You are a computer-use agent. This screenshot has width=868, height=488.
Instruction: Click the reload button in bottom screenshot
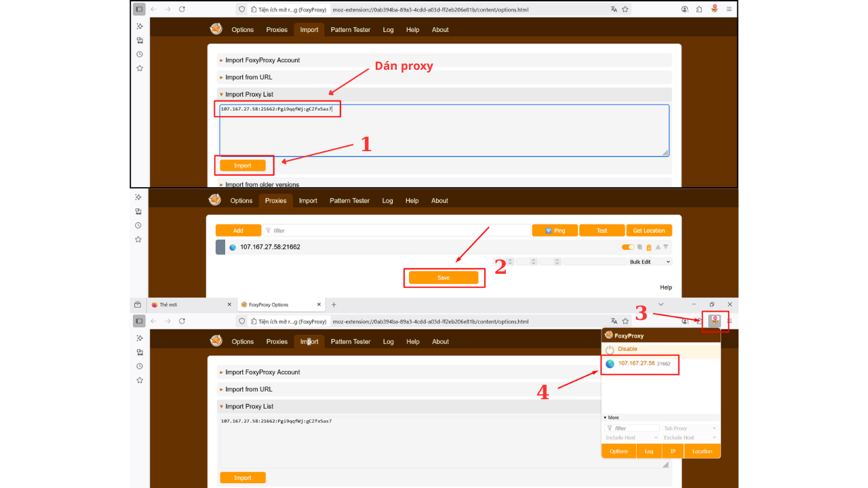(x=182, y=321)
